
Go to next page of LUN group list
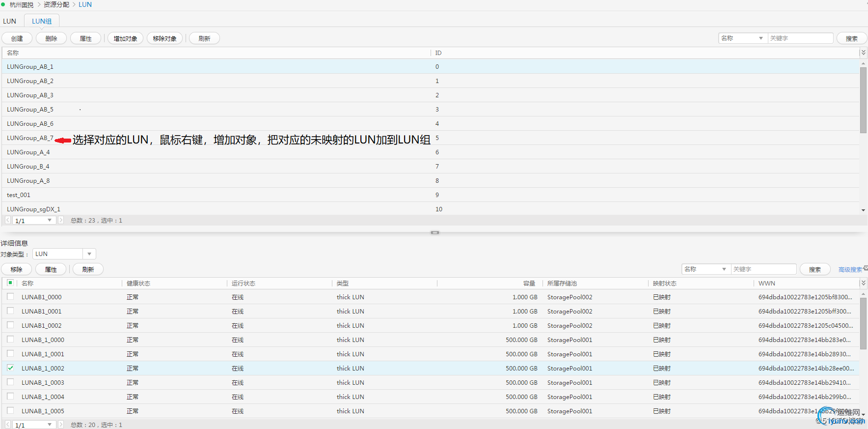(x=61, y=220)
